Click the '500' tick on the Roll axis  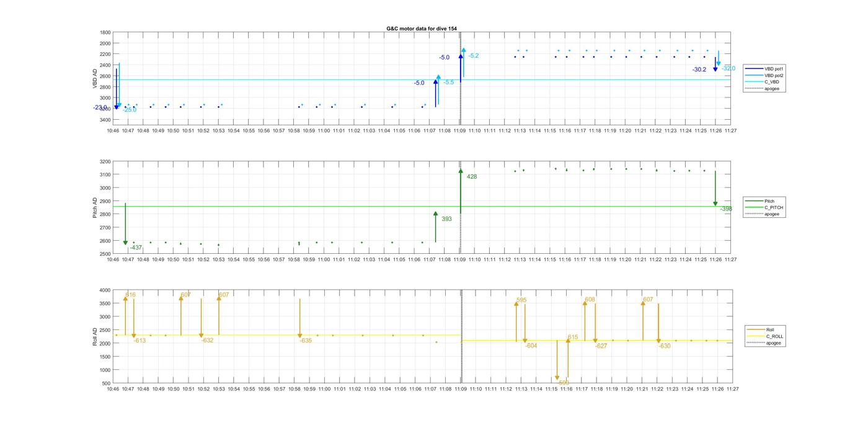tap(107, 383)
